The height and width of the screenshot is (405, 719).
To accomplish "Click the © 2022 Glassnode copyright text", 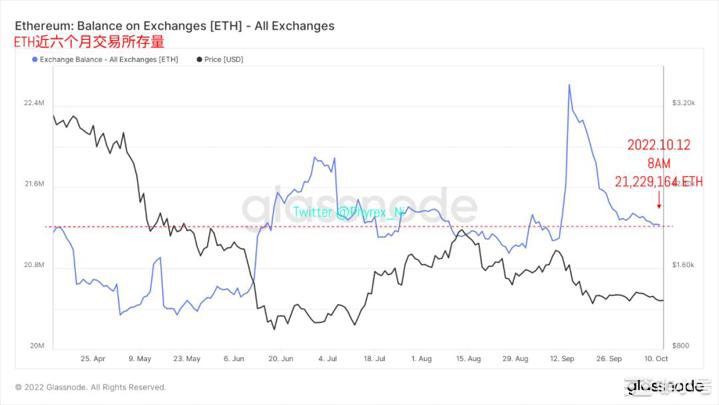I will point(91,387).
